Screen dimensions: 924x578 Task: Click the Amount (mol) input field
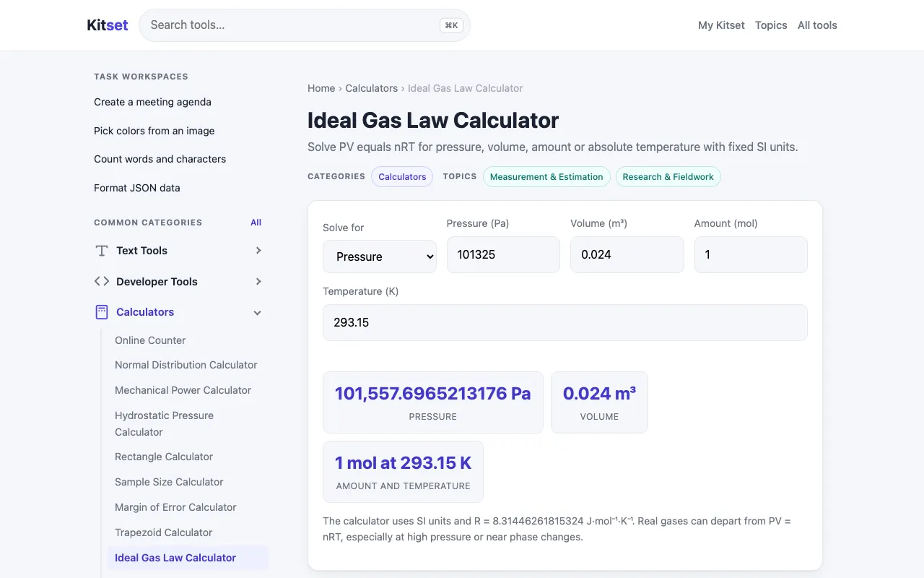pos(751,254)
